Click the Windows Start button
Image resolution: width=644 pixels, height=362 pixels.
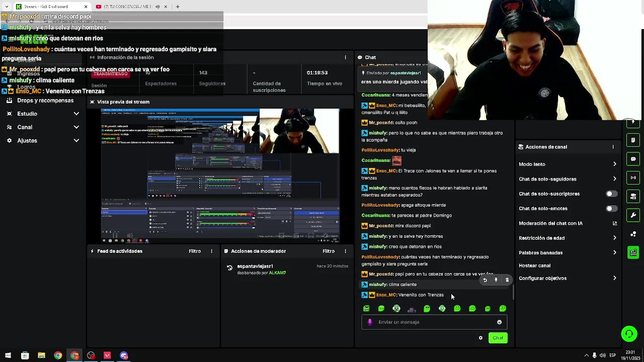(x=8, y=355)
